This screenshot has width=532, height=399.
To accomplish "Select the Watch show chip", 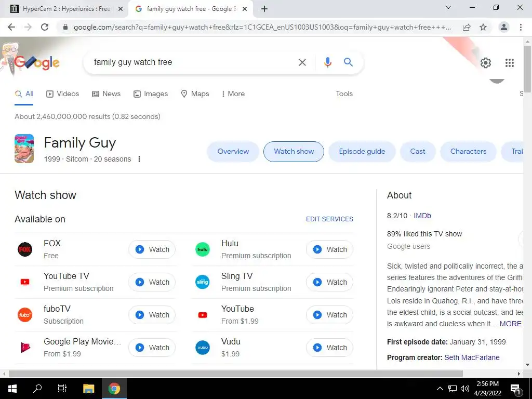I will click(x=294, y=151).
